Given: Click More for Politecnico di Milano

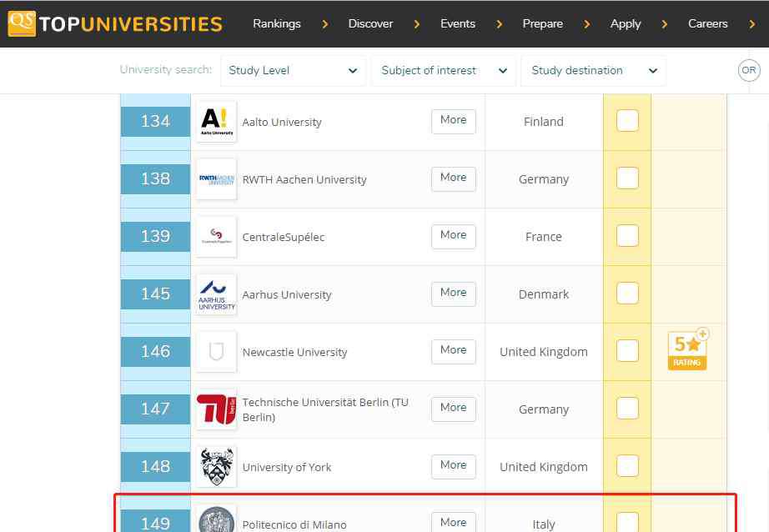Looking at the screenshot, I should click(454, 522).
